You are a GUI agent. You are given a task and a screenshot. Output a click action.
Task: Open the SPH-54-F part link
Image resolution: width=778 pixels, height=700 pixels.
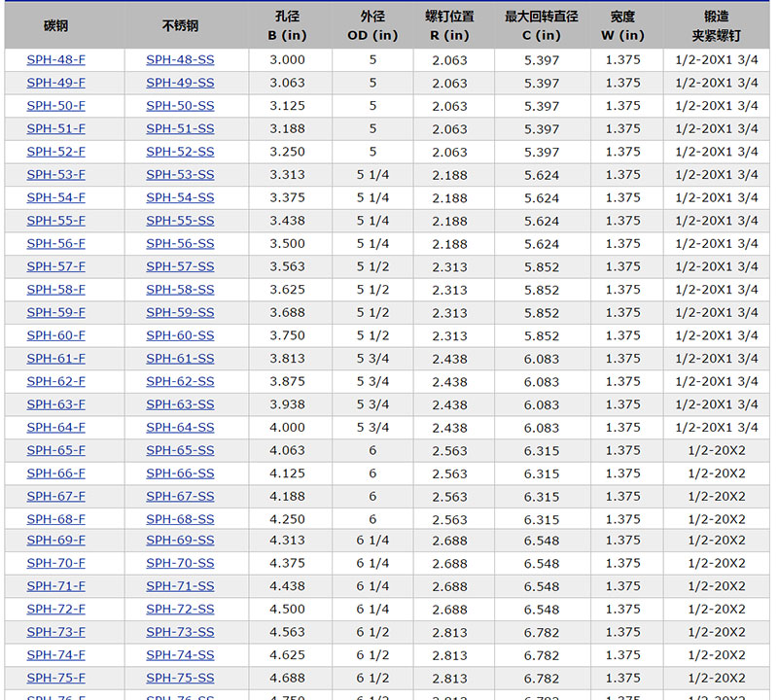[x=55, y=197]
